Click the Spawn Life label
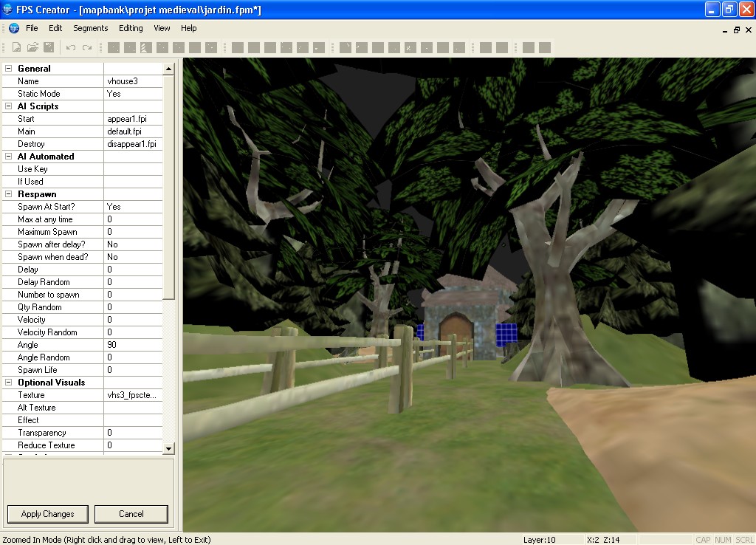This screenshot has width=756, height=545. point(37,370)
